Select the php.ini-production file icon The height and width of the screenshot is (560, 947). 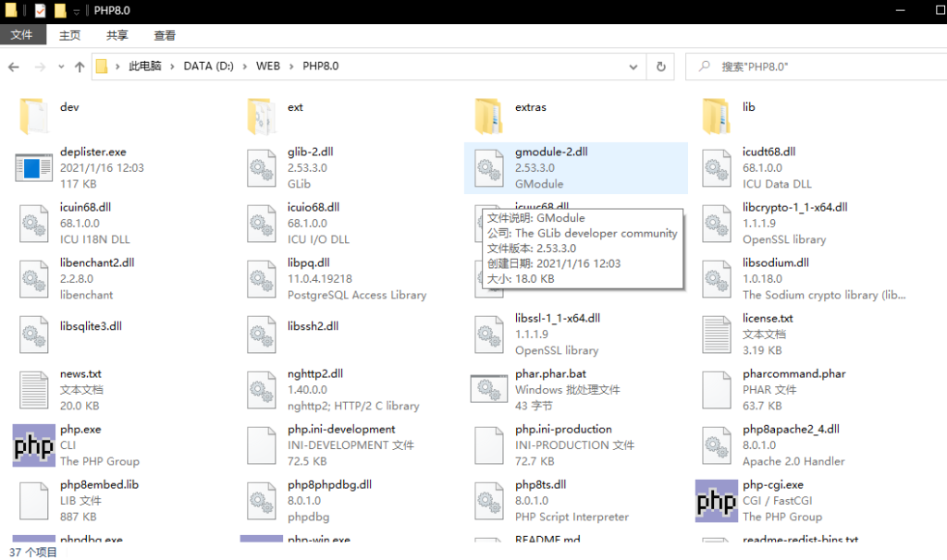(489, 445)
